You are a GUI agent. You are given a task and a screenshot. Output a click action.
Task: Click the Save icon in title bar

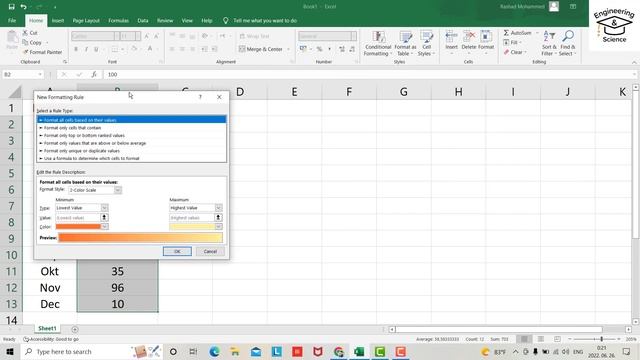pyautogui.click(x=11, y=7)
